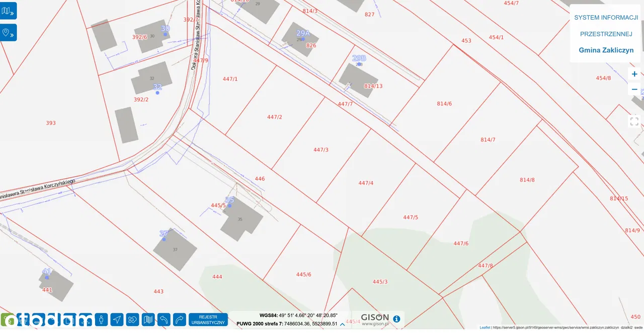The height and width of the screenshot is (333, 644).
Task: Select parcel 814/7 on the map
Action: pyautogui.click(x=488, y=140)
